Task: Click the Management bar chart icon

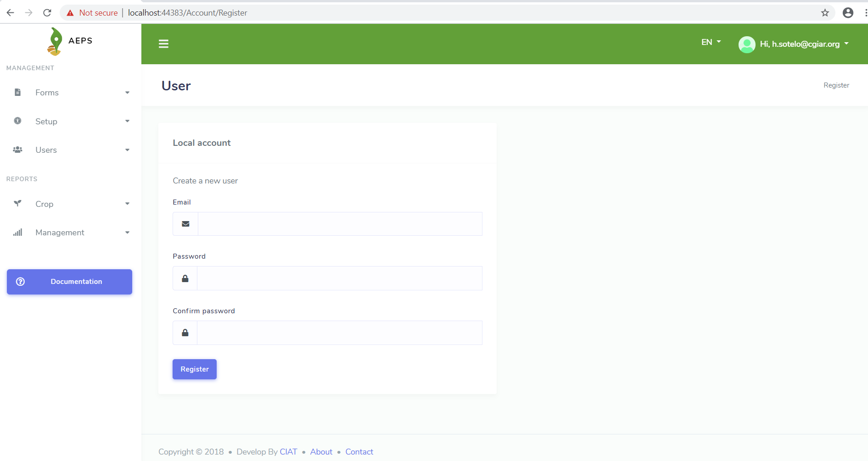Action: coord(17,233)
